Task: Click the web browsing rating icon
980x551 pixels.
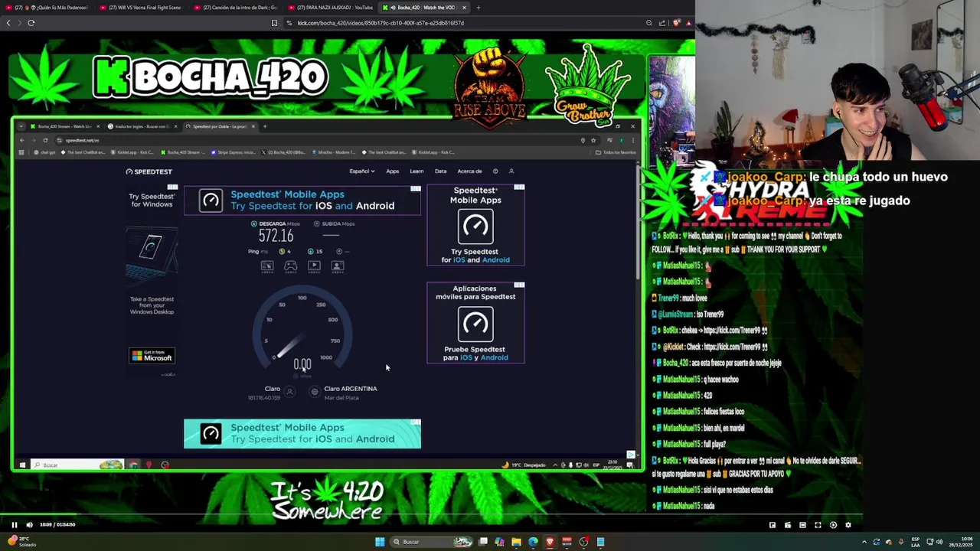Action: click(x=267, y=266)
